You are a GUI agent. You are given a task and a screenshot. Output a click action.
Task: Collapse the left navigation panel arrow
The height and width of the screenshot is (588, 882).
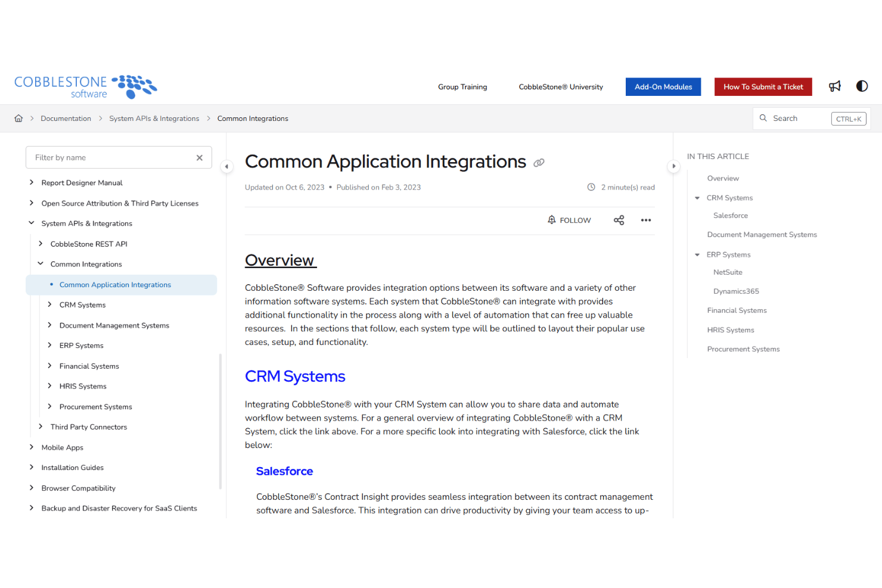point(226,166)
